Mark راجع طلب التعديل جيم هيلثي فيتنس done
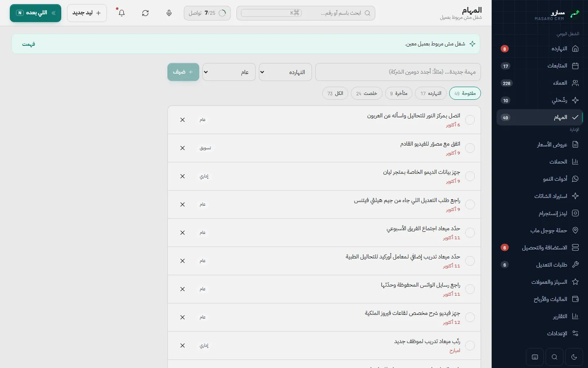588x368 pixels. (470, 204)
